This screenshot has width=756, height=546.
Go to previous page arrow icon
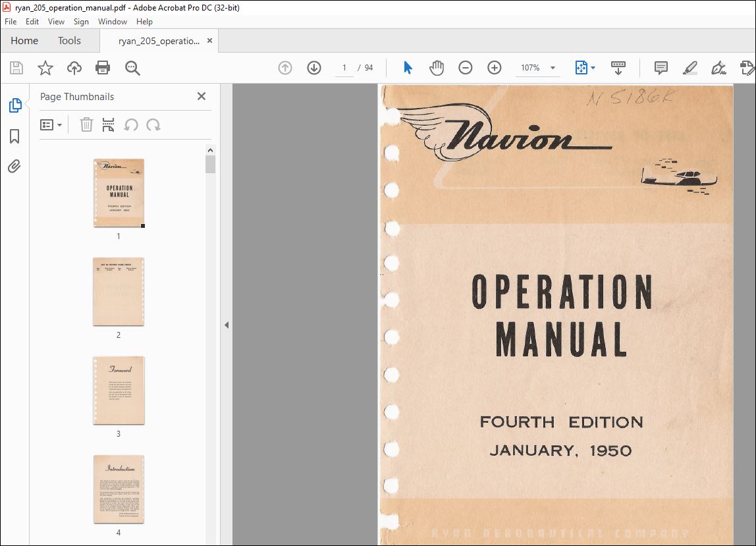pyautogui.click(x=285, y=68)
